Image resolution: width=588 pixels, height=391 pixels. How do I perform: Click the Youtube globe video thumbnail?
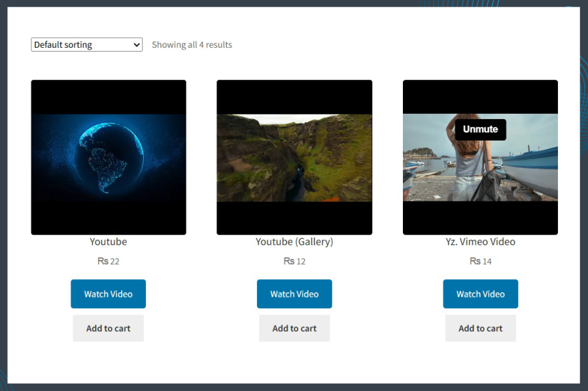point(108,156)
